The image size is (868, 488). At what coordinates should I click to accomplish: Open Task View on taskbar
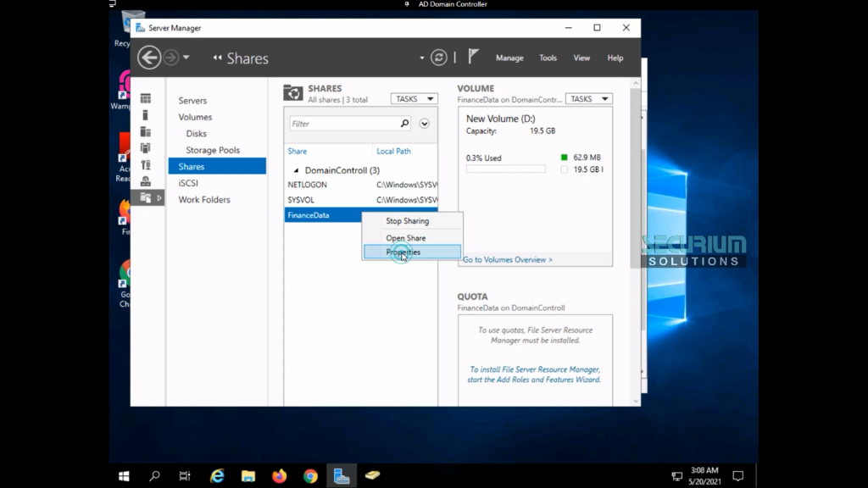185,476
